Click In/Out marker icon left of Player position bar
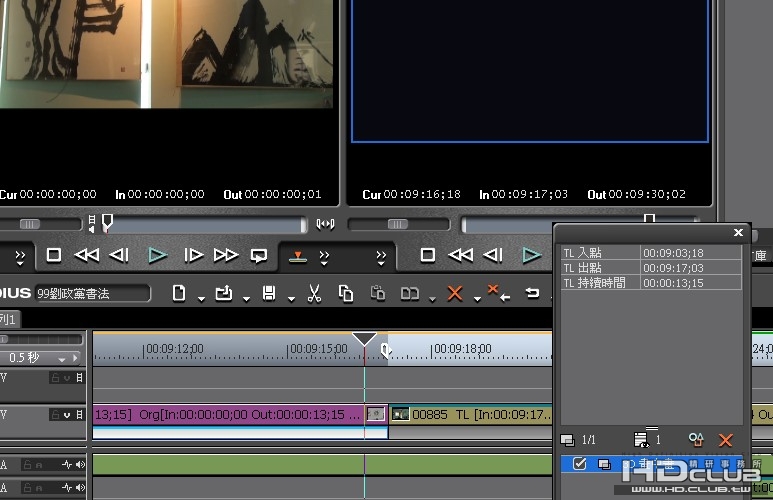This screenshot has width=773, height=500. coord(92,223)
